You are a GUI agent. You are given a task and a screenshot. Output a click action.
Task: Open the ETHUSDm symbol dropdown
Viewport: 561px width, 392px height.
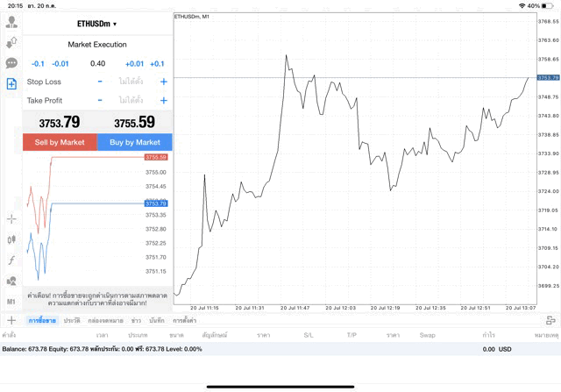coord(97,24)
